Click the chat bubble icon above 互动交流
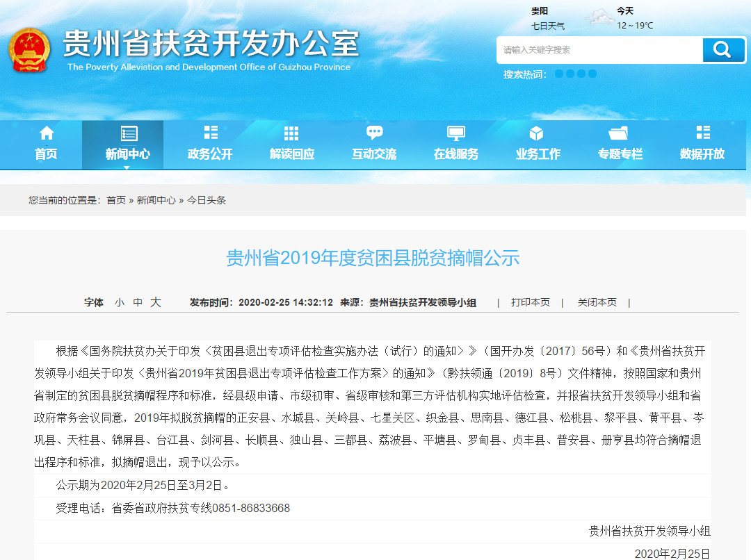 coord(373,132)
